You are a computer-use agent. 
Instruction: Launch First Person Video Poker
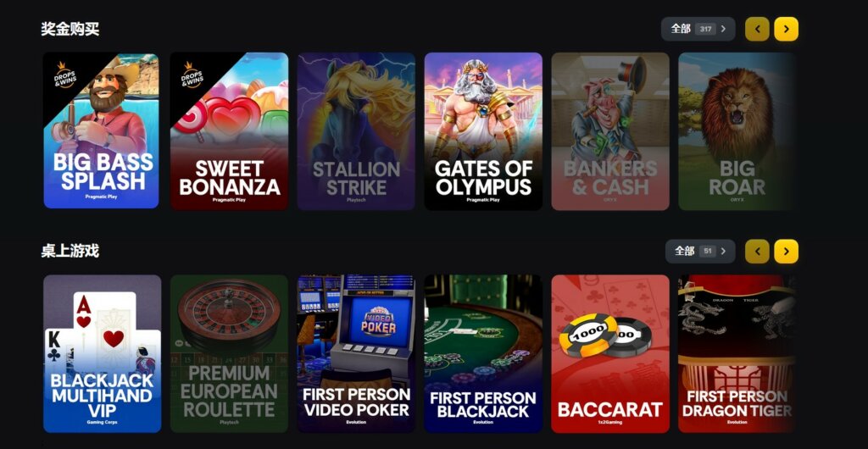pos(356,354)
